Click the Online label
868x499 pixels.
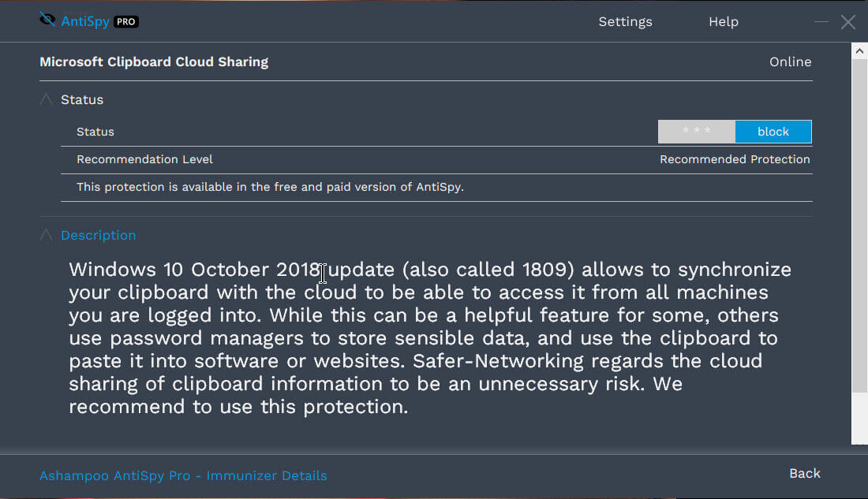790,62
